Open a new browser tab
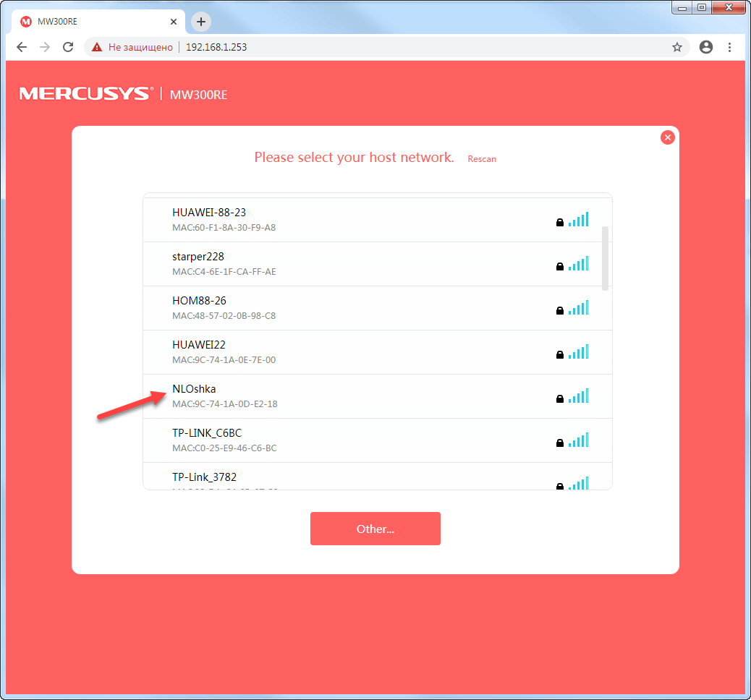751x700 pixels. pyautogui.click(x=201, y=22)
